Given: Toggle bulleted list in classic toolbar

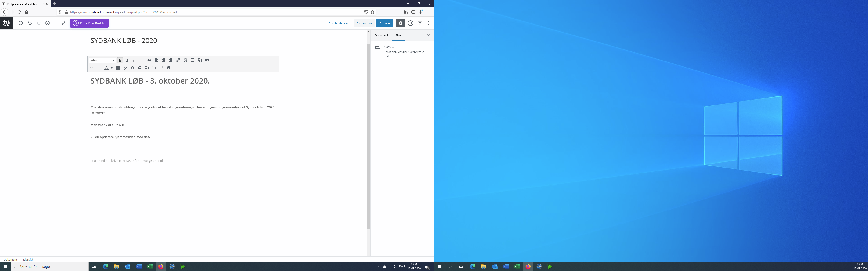Looking at the screenshot, I should tap(135, 60).
